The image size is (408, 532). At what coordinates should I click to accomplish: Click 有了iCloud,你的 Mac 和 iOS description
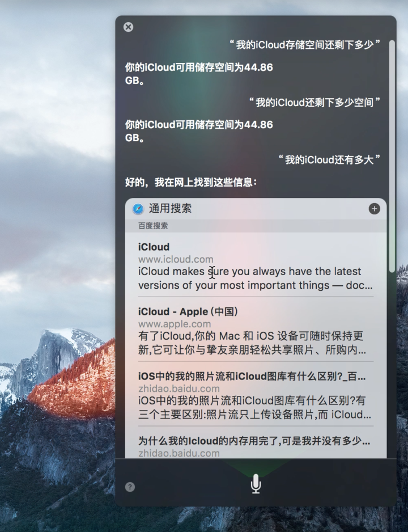(x=252, y=343)
